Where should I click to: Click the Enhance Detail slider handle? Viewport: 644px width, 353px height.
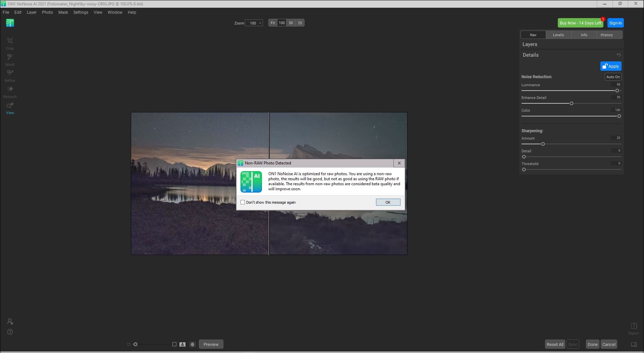572,103
